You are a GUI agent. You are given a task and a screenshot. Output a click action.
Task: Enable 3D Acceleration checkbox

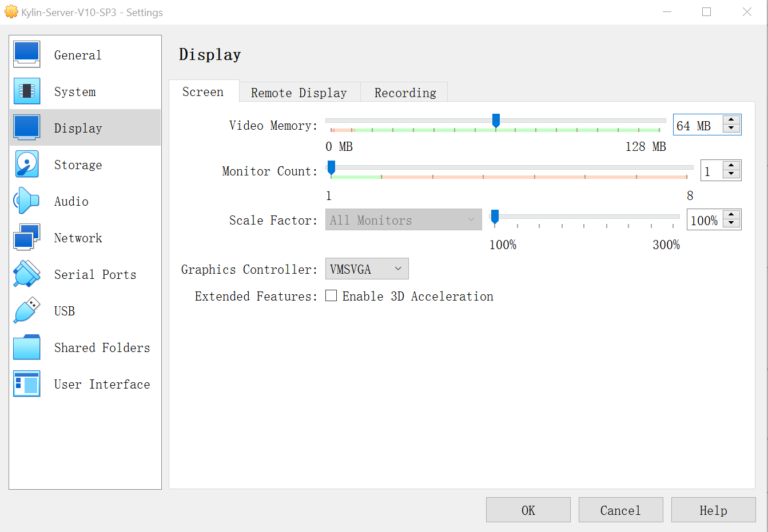click(331, 295)
